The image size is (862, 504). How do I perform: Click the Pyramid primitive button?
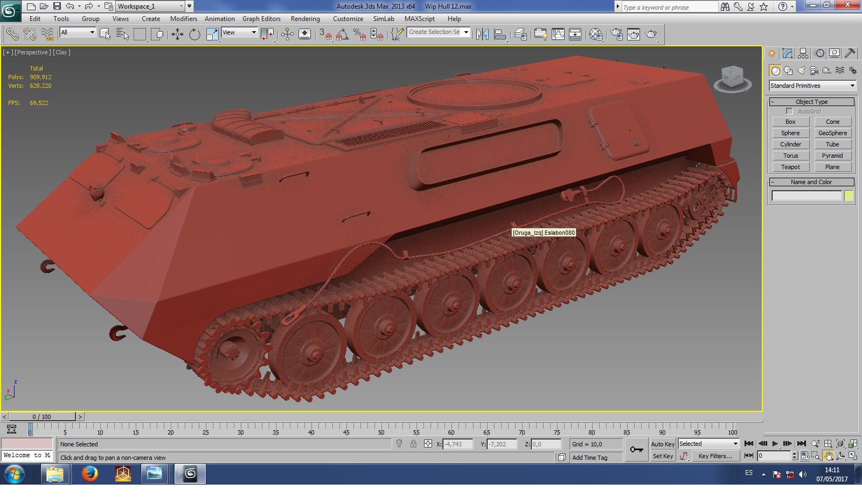[x=832, y=156]
